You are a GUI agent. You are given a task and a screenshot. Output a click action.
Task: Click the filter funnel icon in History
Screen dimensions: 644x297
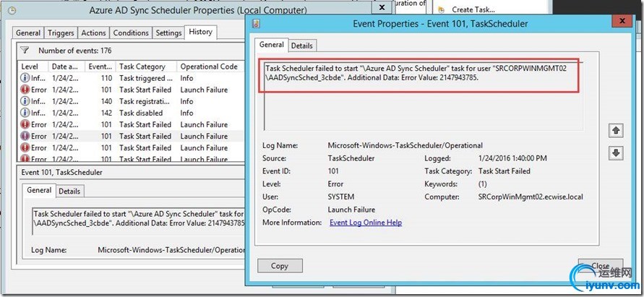click(x=25, y=50)
